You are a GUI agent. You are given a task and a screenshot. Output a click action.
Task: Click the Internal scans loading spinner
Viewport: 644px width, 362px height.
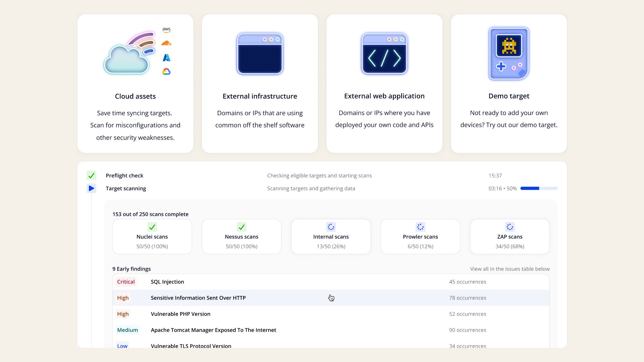[x=331, y=227]
